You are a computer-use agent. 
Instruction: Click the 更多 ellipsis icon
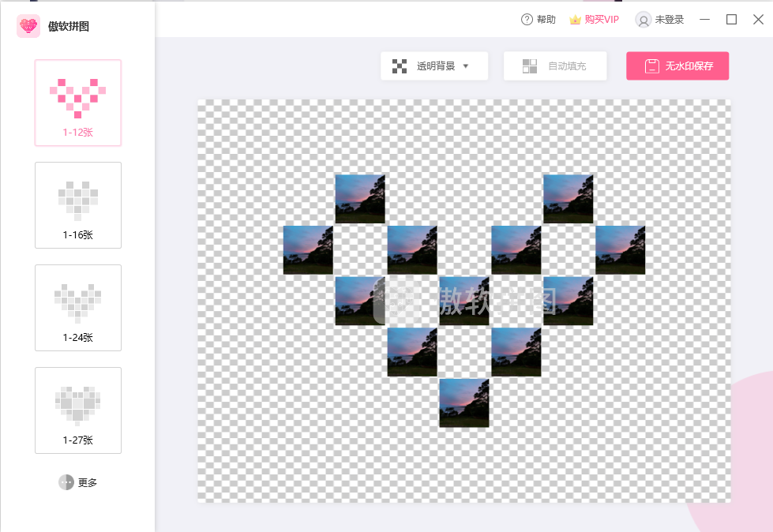click(66, 482)
